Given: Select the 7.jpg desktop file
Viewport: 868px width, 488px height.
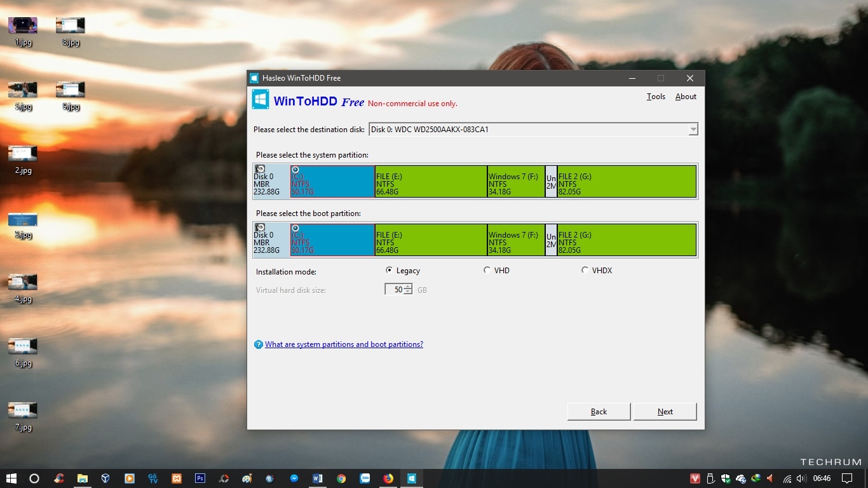Looking at the screenshot, I should point(23,417).
